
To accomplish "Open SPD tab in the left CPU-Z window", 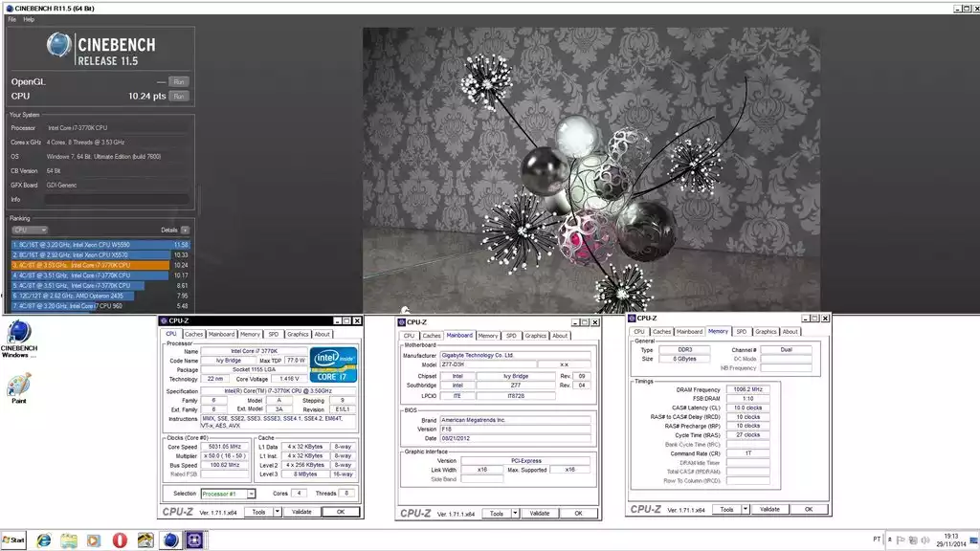I will point(273,334).
